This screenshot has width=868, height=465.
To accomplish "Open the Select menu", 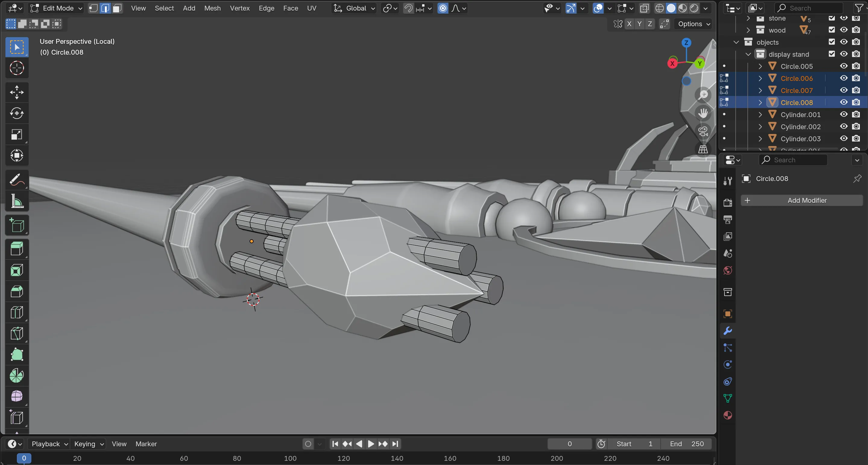I will tap(164, 8).
